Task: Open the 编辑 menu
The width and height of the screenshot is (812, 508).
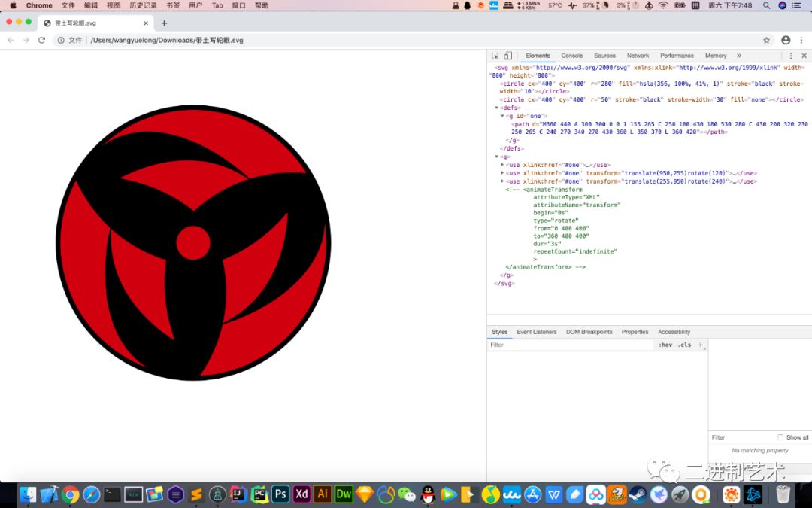Action: point(91,5)
